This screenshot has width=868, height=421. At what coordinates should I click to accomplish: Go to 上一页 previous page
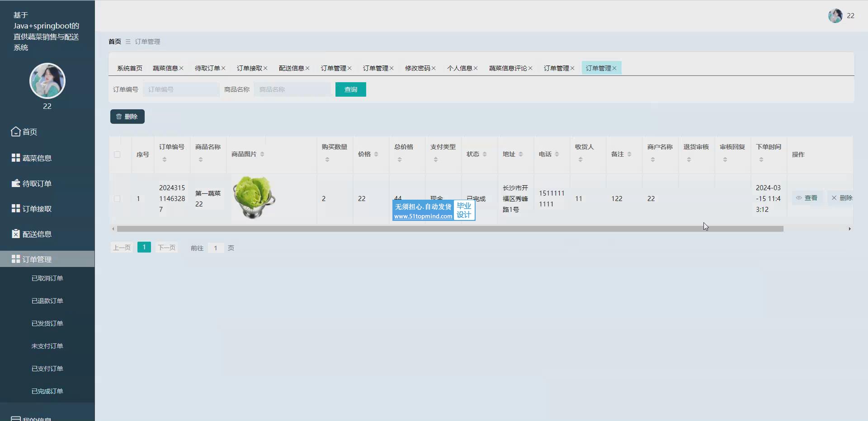(122, 248)
